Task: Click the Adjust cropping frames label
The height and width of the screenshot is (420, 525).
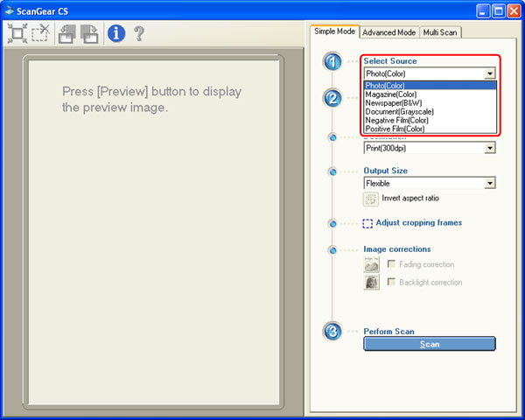Action: (x=419, y=223)
